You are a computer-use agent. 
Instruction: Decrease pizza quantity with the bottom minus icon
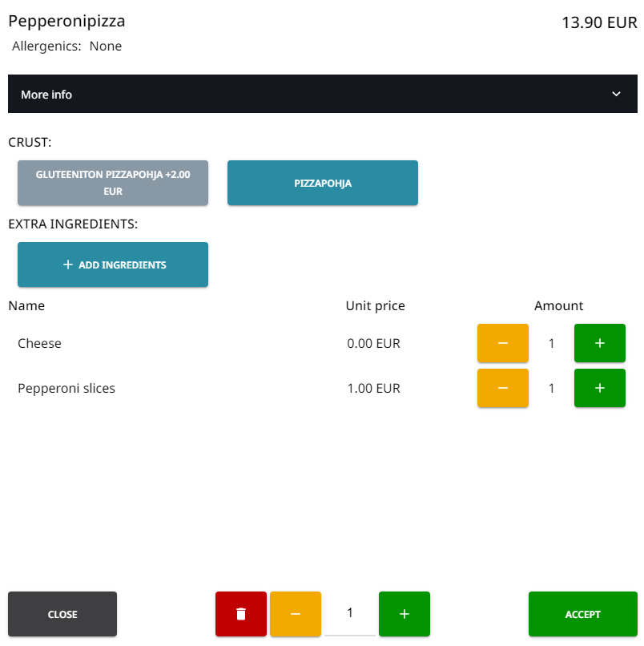pyautogui.click(x=296, y=614)
